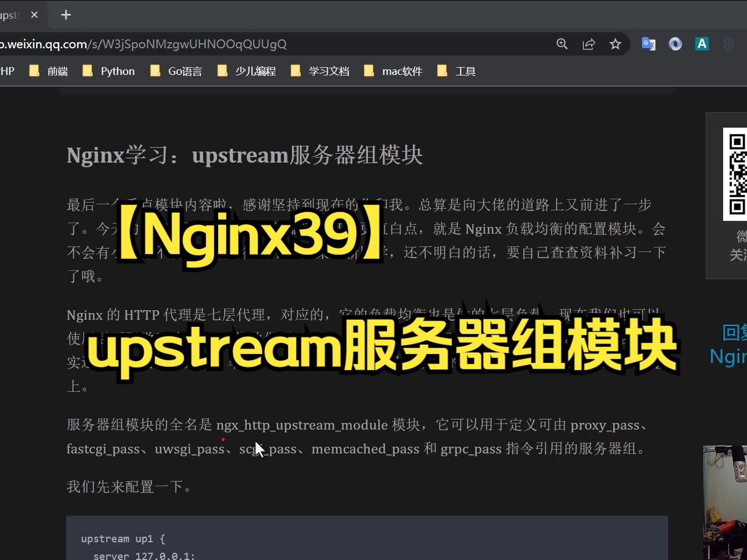This screenshot has width=747, height=560.
Task: Click the text proxy_pass
Action: click(x=605, y=425)
